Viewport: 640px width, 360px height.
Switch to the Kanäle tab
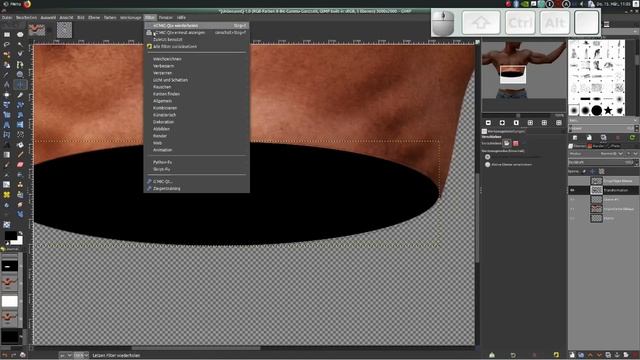(x=596, y=146)
